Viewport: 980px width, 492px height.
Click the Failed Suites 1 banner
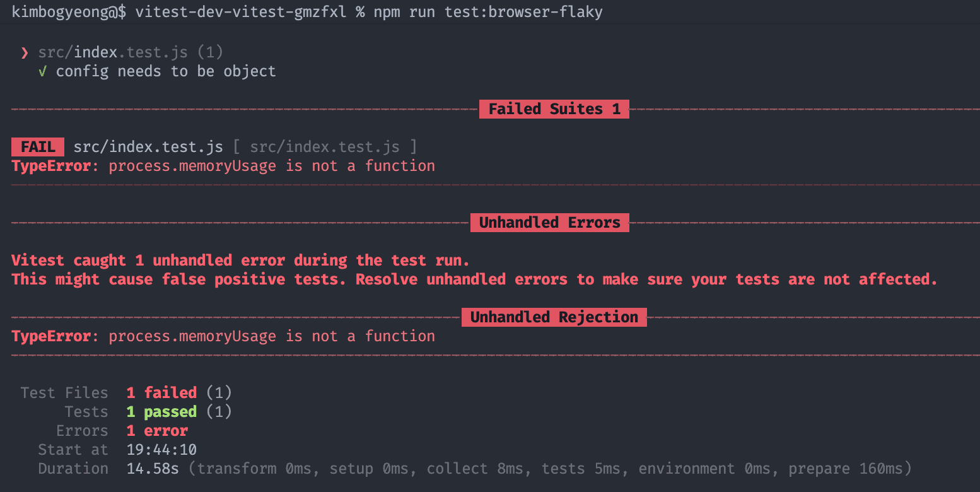click(x=554, y=109)
